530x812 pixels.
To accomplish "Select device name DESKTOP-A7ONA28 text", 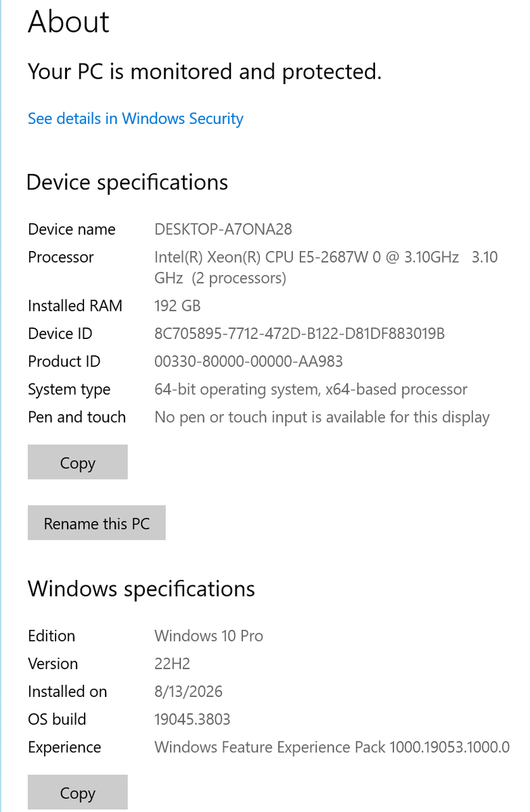I will [x=223, y=229].
